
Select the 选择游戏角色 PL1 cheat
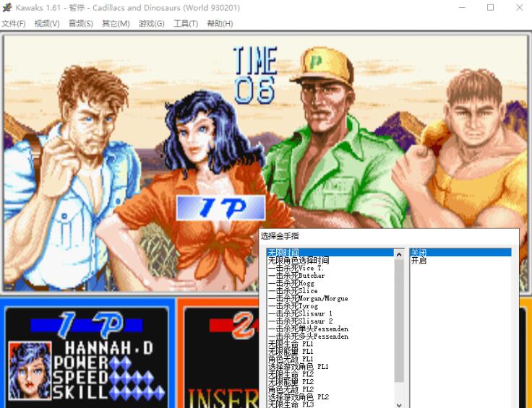pyautogui.click(x=330, y=367)
